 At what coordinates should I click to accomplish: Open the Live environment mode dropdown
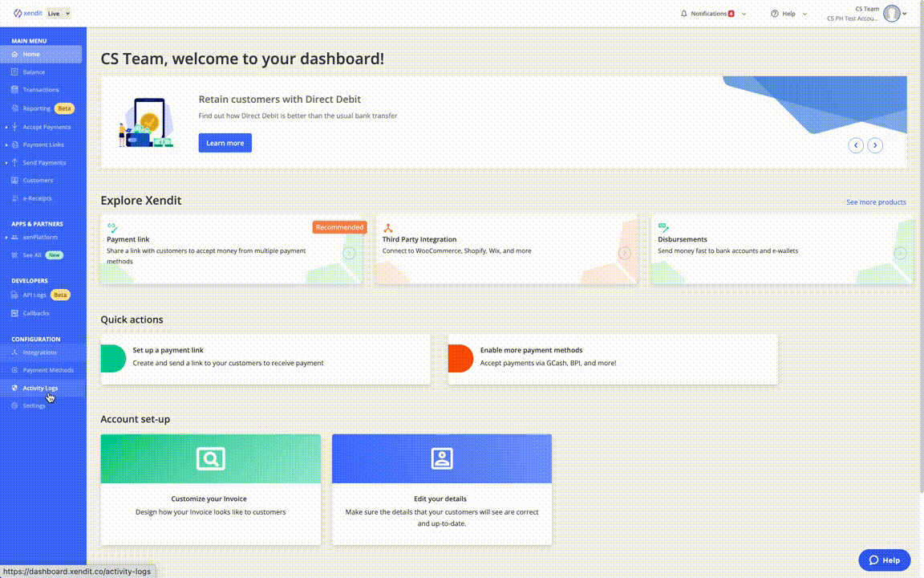(x=59, y=13)
